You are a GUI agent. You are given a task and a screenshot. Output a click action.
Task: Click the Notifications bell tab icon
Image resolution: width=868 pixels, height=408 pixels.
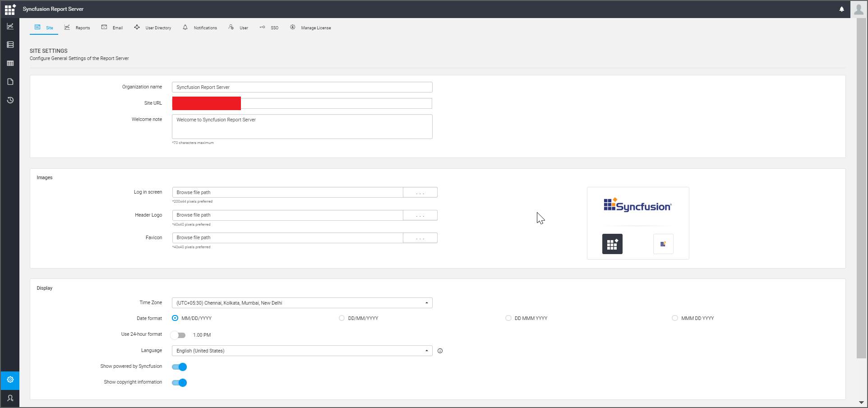tap(185, 27)
